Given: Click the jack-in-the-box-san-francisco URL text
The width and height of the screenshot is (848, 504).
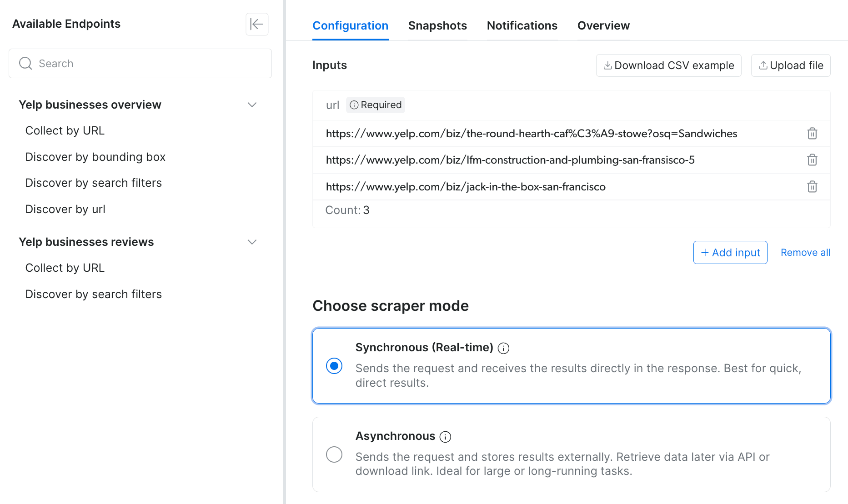Looking at the screenshot, I should click(466, 187).
